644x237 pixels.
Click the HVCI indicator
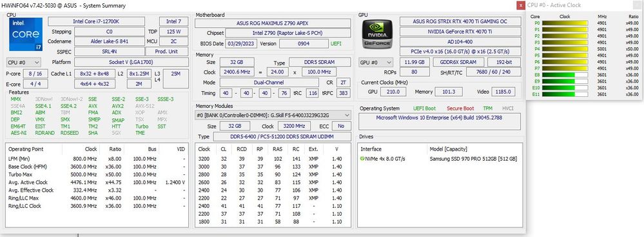tap(507, 108)
